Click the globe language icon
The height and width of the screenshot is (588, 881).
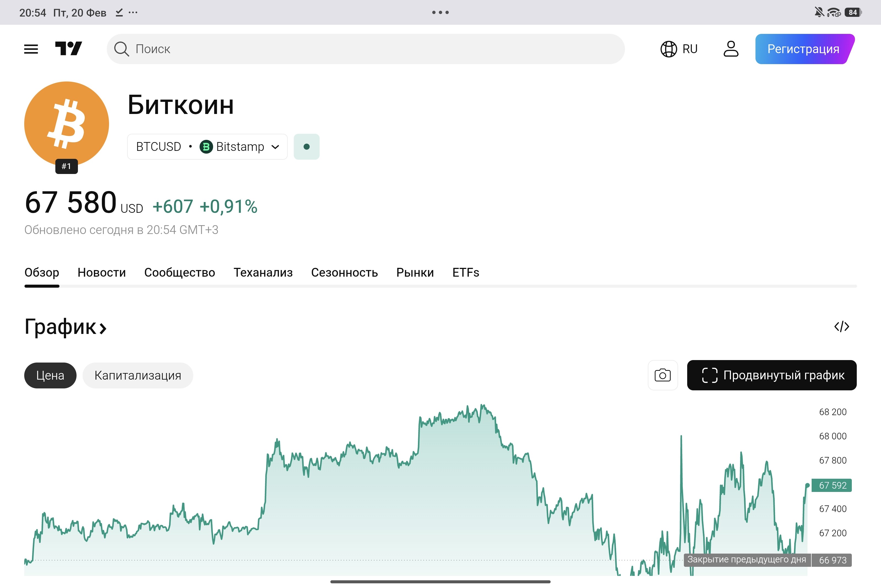click(668, 49)
